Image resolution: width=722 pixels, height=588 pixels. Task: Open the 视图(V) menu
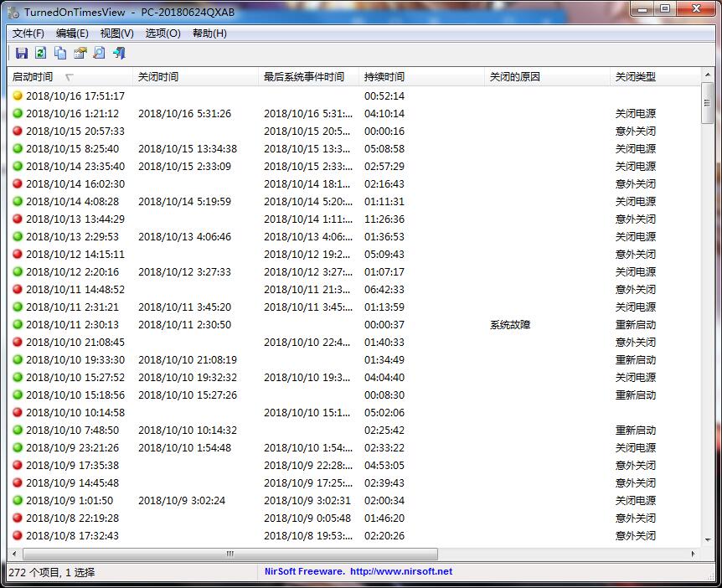pos(116,34)
